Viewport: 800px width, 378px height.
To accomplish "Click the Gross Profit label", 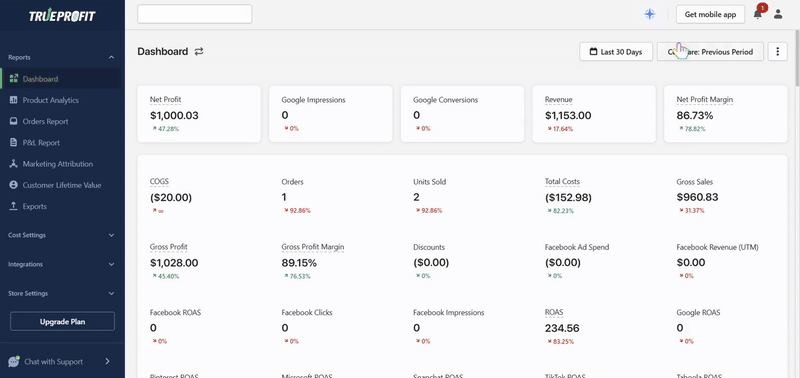I will pos(168,247).
